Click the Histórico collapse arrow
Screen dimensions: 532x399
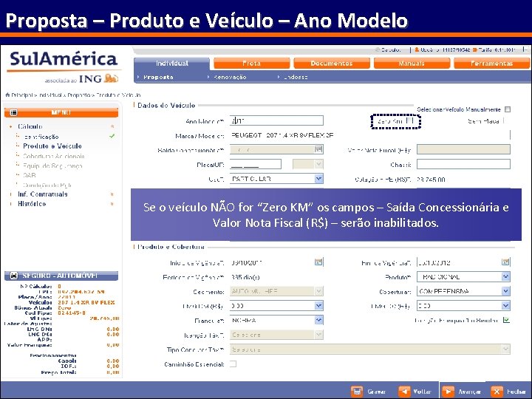click(112, 204)
